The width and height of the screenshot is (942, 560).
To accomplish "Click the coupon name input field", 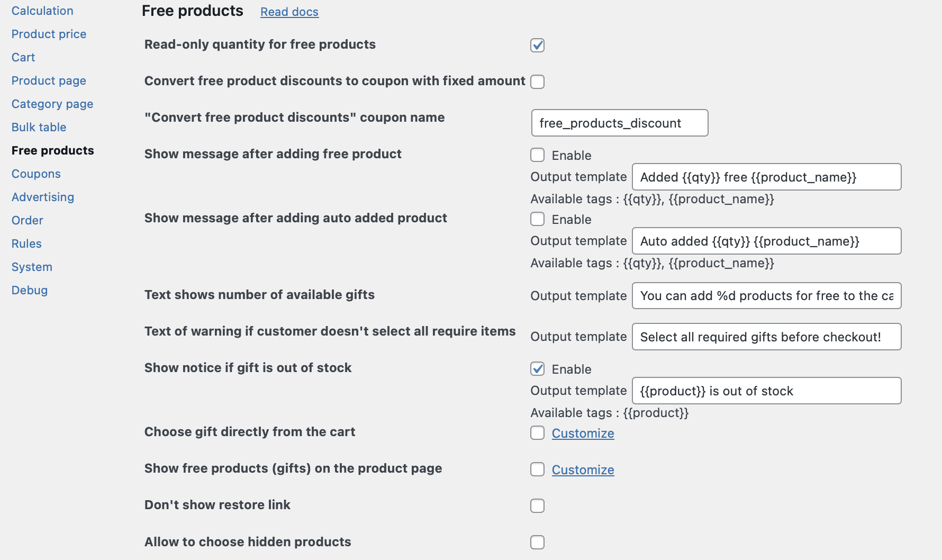I will pyautogui.click(x=619, y=123).
